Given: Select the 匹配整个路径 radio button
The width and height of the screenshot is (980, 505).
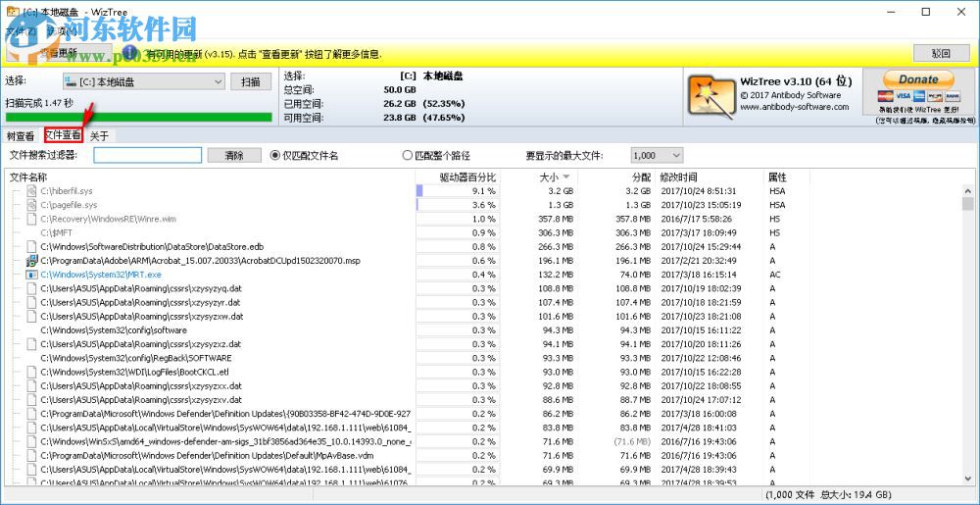Looking at the screenshot, I should 408,156.
